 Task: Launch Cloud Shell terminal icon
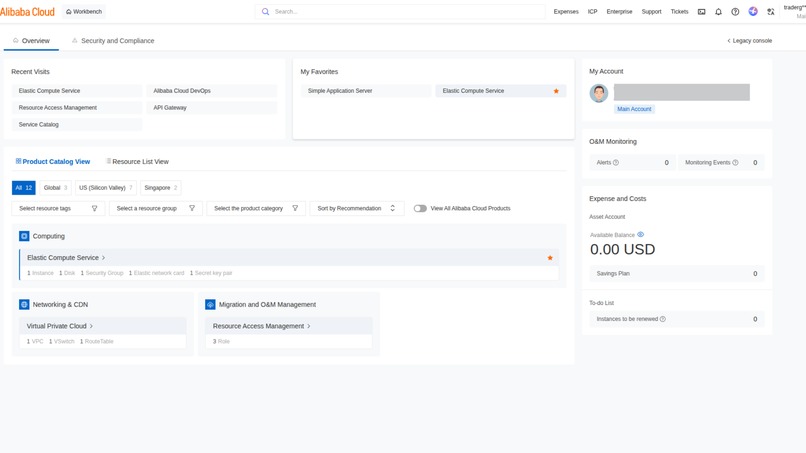(701, 11)
